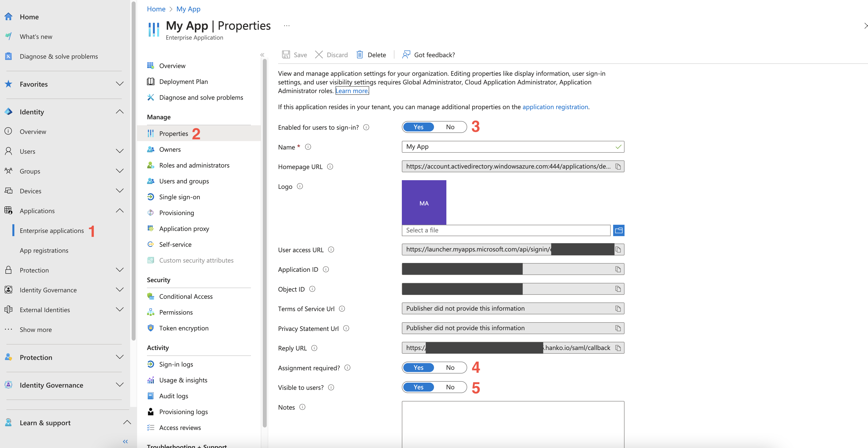Click the Delete trash icon in toolbar
Image resolution: width=868 pixels, height=448 pixels.
coord(360,55)
